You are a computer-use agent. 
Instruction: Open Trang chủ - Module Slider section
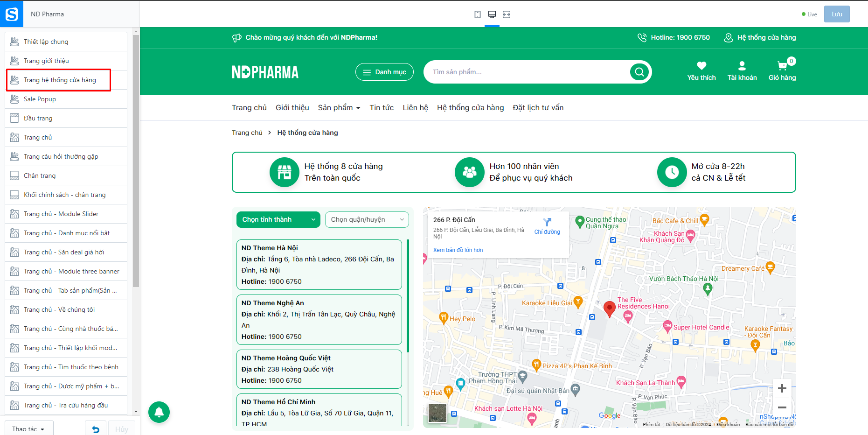tap(66, 214)
